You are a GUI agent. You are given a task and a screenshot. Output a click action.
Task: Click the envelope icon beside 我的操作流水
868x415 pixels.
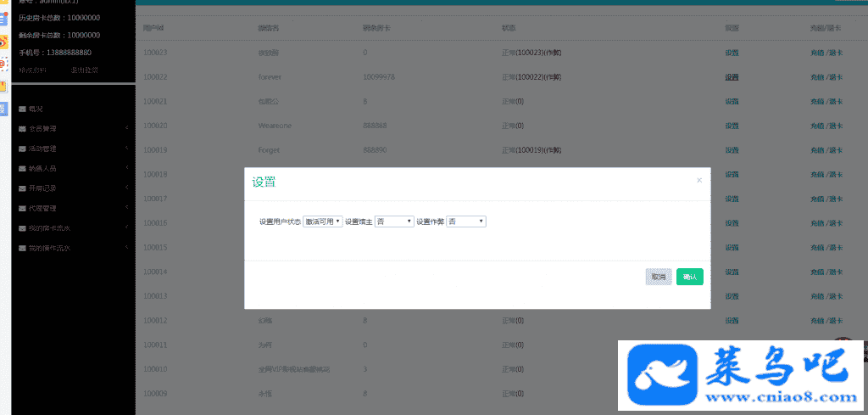(x=22, y=249)
